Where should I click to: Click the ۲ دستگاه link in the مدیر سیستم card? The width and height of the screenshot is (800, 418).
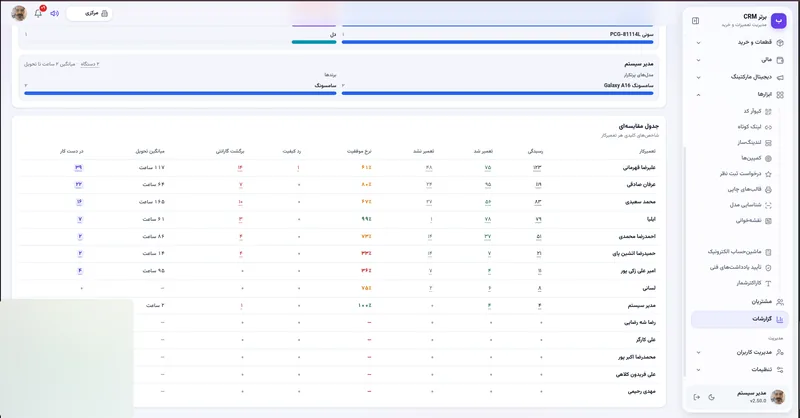(90, 64)
